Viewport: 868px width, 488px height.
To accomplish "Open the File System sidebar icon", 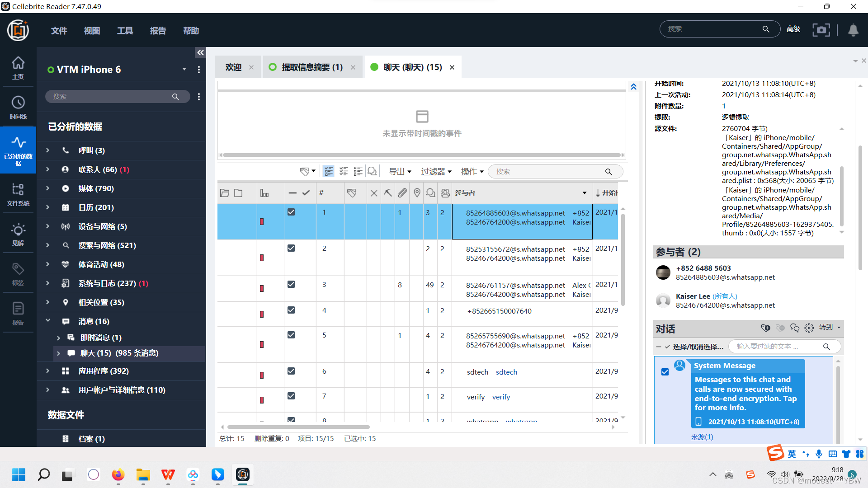I will point(18,194).
